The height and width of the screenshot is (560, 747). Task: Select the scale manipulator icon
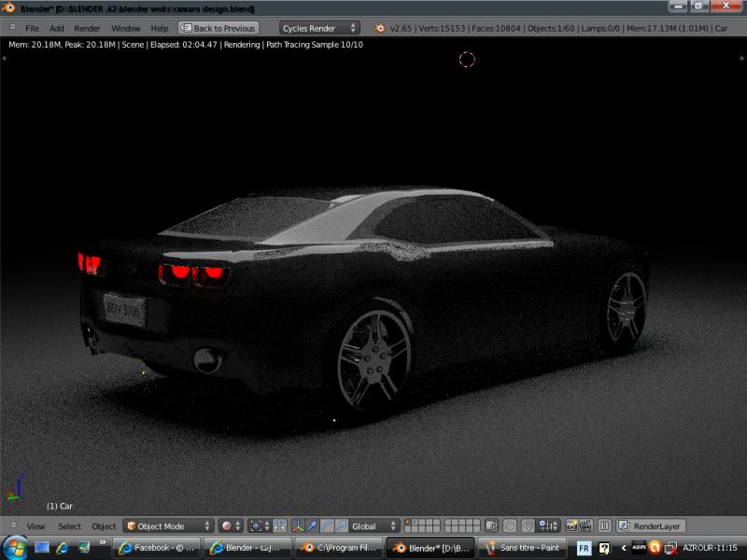pos(341,525)
